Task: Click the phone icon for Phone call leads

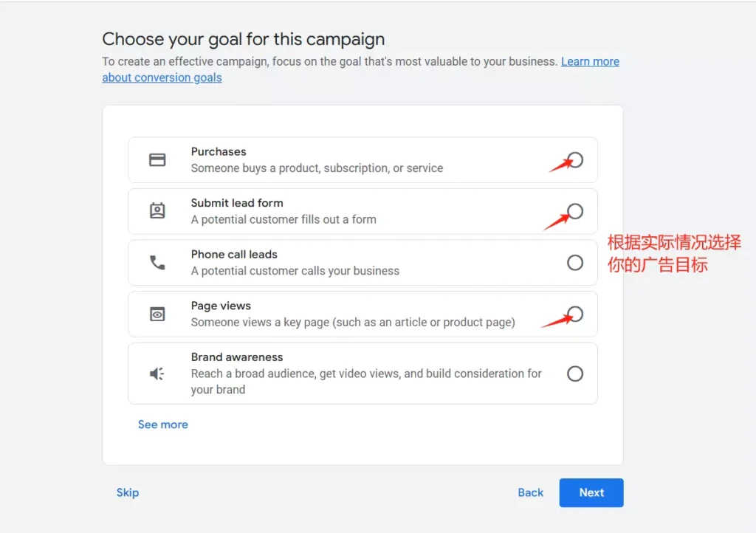Action: 157,261
